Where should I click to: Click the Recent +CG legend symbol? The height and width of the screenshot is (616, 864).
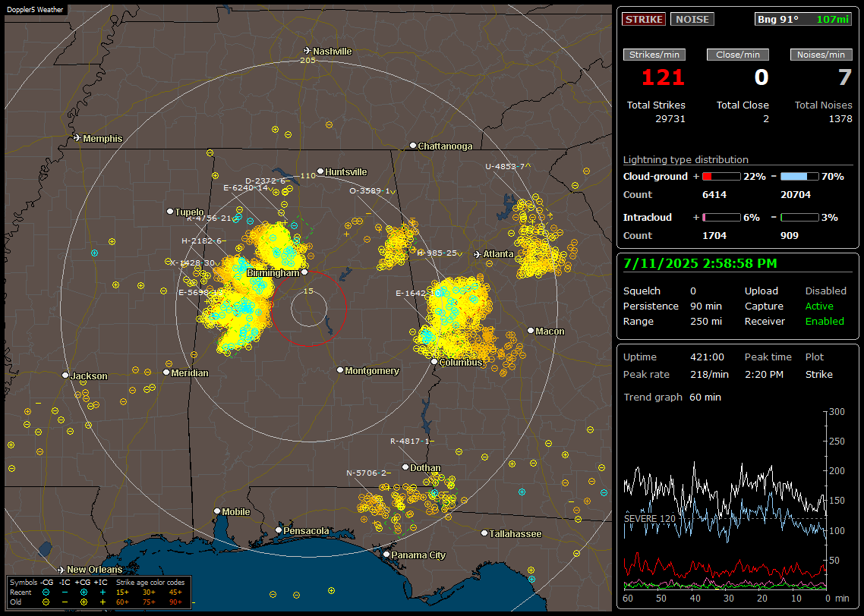tap(84, 592)
